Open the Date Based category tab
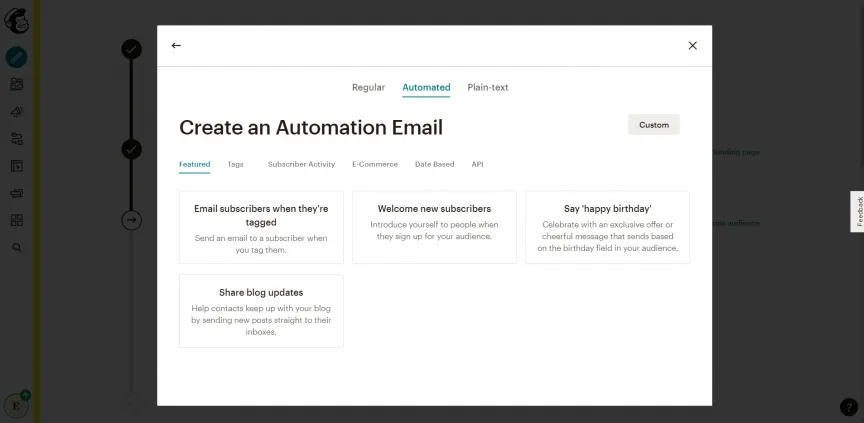 (x=434, y=164)
